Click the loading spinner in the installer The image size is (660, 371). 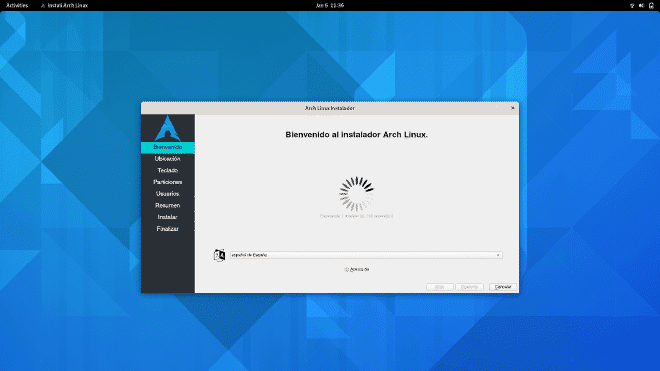(x=357, y=194)
